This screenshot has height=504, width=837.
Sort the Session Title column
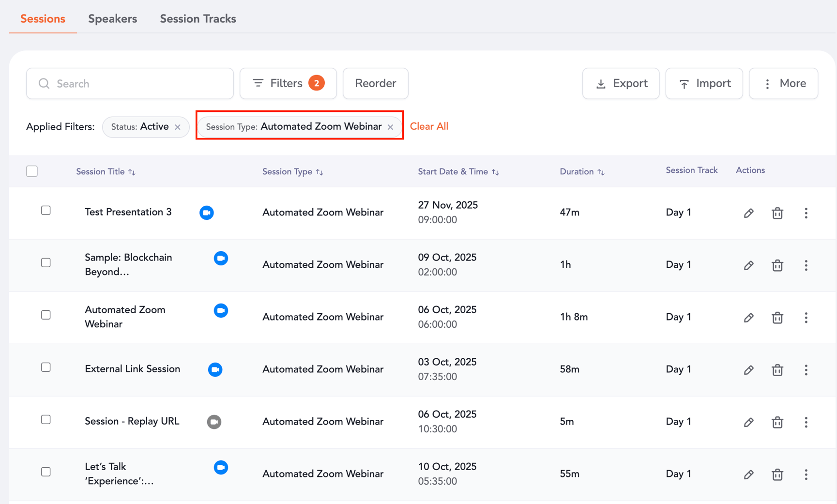pos(133,171)
